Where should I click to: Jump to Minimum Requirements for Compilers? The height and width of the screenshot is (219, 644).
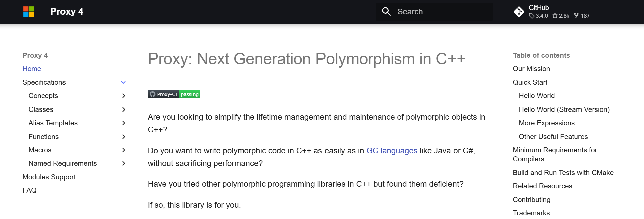(555, 154)
